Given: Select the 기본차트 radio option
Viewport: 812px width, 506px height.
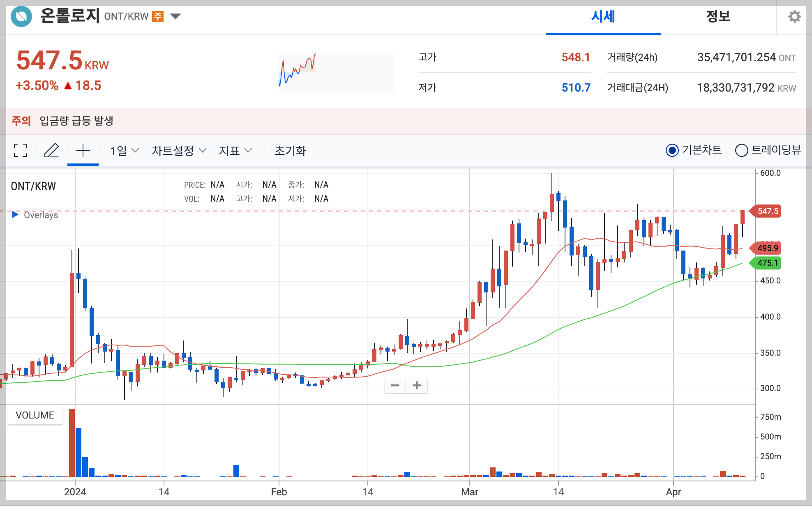Looking at the screenshot, I should point(672,150).
